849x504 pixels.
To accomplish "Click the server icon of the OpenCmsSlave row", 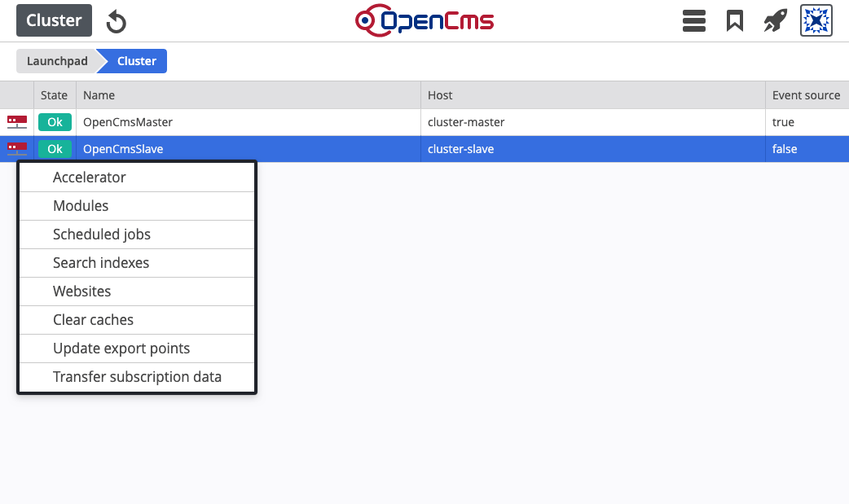I will click(x=17, y=149).
